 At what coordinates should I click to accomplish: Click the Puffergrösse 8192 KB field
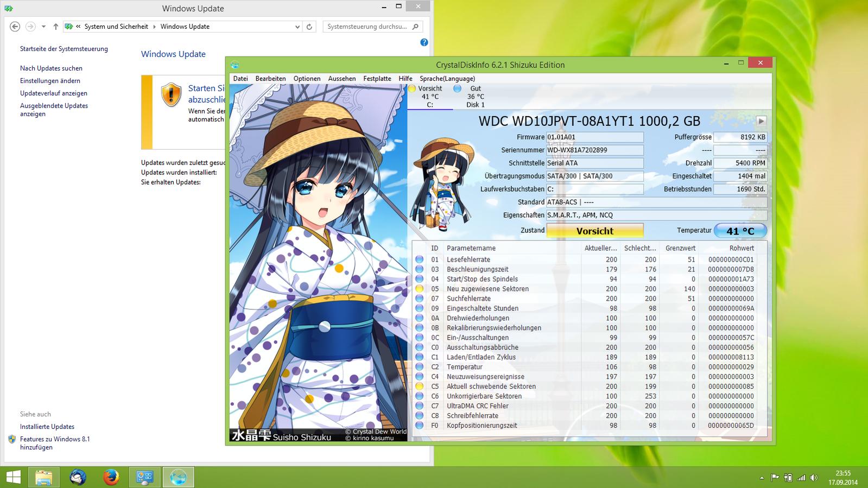coord(740,137)
